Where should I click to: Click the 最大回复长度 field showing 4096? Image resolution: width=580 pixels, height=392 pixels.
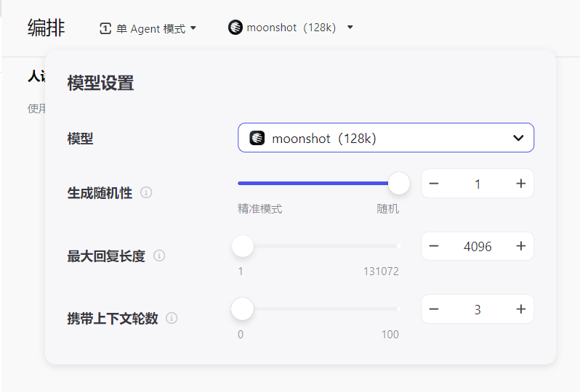[x=478, y=246]
